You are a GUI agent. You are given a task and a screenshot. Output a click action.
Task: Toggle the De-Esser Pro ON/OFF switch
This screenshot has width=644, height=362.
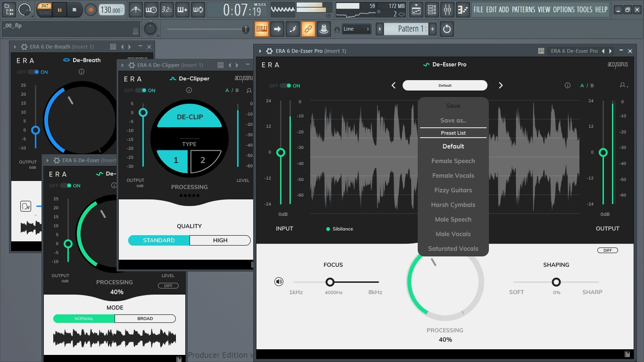(285, 86)
